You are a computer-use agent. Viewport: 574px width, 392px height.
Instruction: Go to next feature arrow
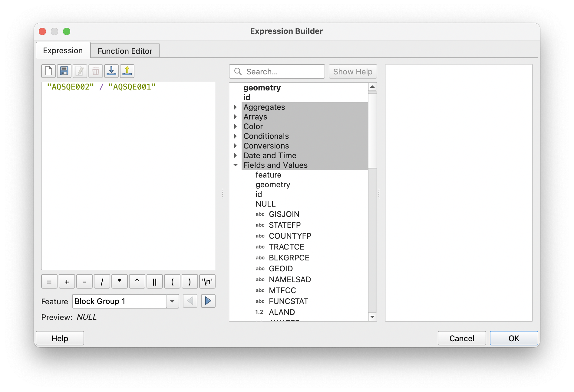coord(208,301)
